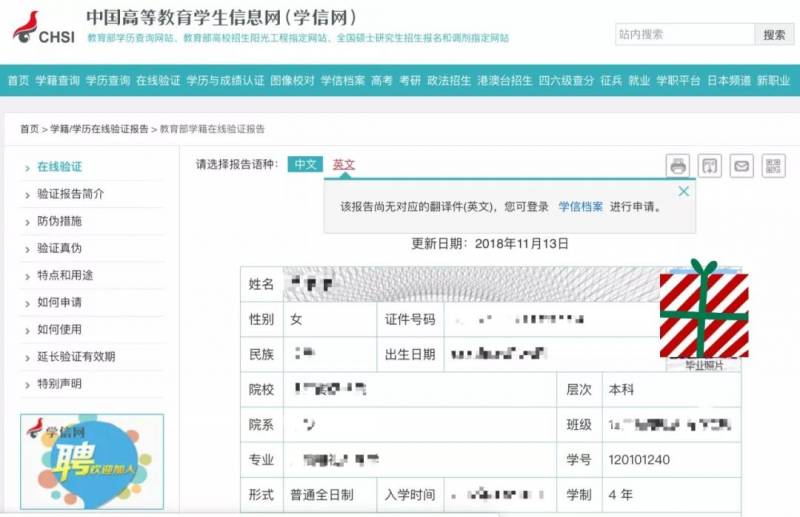Switch report language to 英文

(344, 164)
